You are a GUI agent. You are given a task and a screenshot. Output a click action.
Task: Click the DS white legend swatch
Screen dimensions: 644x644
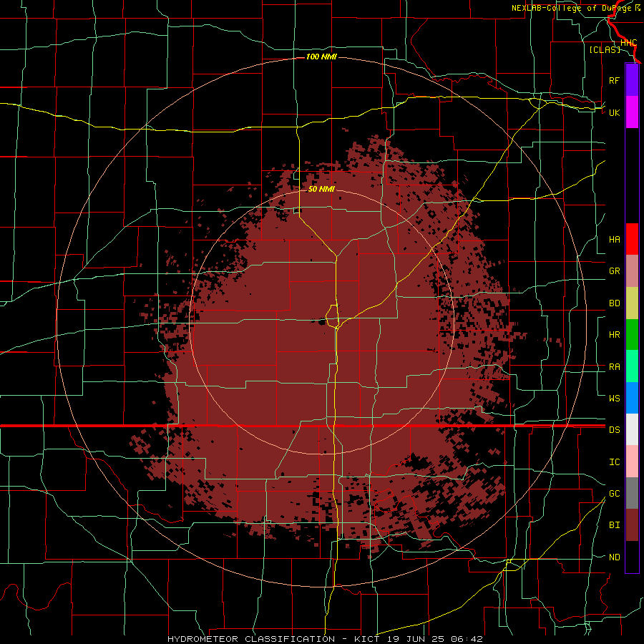pos(632,429)
